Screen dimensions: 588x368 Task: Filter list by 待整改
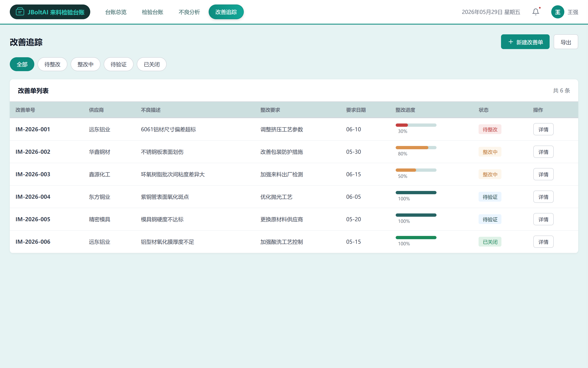pos(52,64)
